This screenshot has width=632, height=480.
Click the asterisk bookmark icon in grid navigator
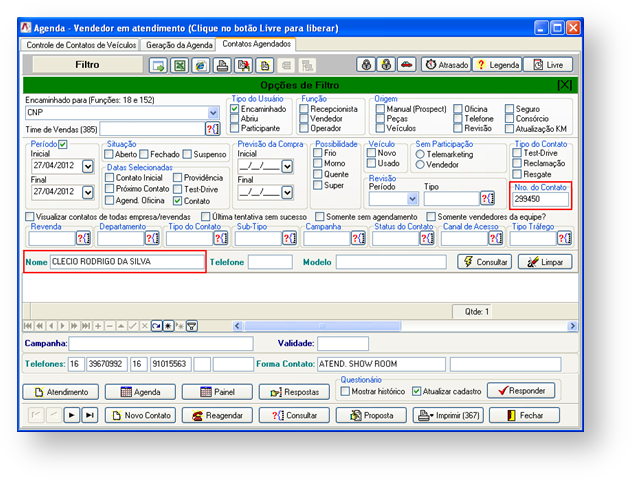tap(168, 326)
